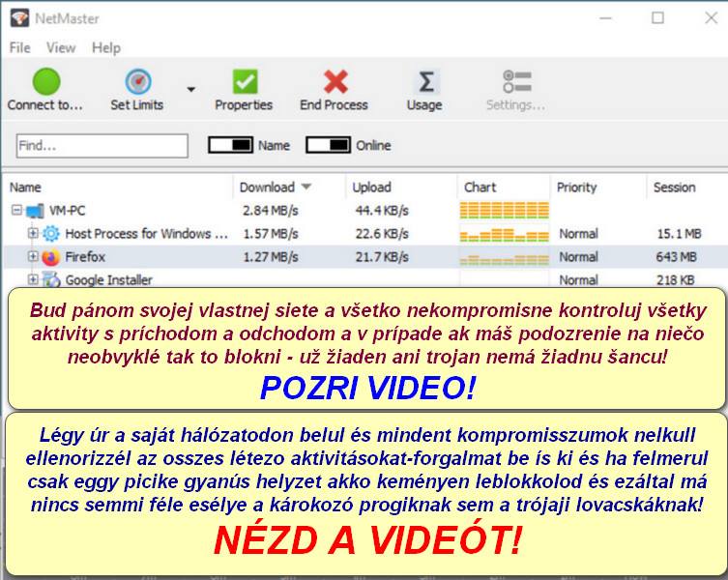Expand the Firefox process row
The height and width of the screenshot is (580, 728).
pos(33,256)
